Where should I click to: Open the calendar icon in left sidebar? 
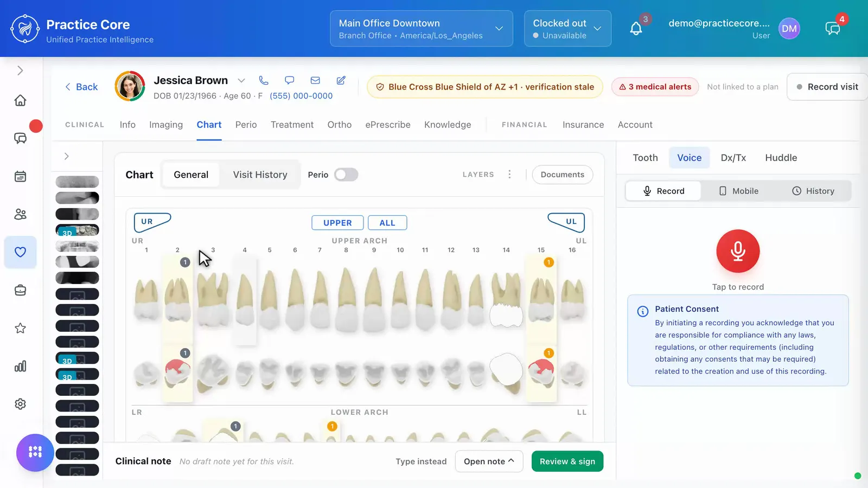pos(20,176)
